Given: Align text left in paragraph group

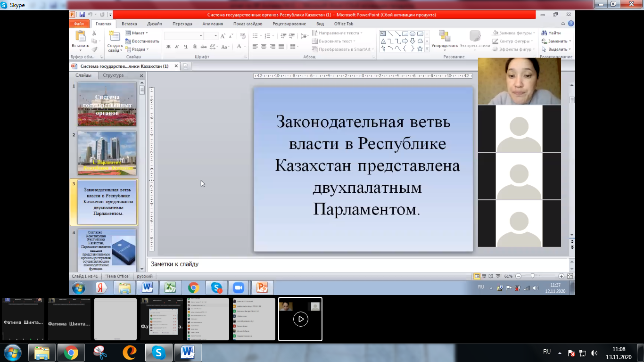Looking at the screenshot, I should (x=255, y=47).
